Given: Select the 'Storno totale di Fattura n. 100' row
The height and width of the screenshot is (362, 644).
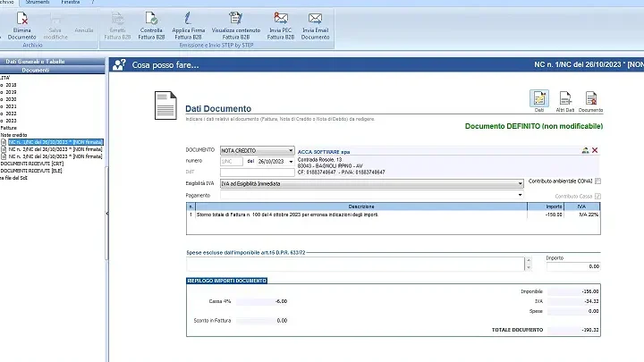Looking at the screenshot, I should click(x=393, y=215).
